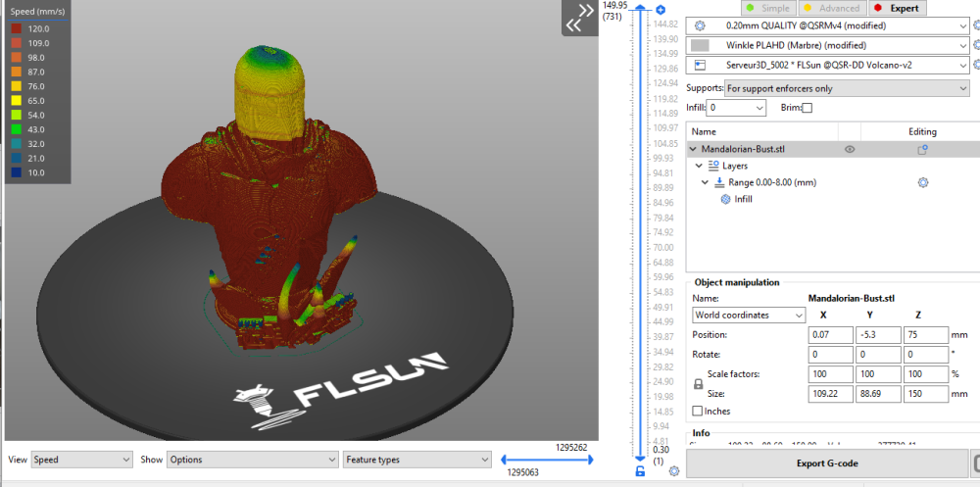The image size is (980, 487).
Task: Click the scale factors lock icon
Action: coord(699,385)
